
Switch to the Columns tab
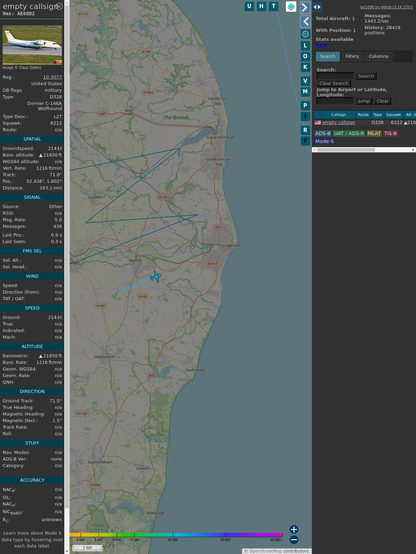click(x=378, y=56)
